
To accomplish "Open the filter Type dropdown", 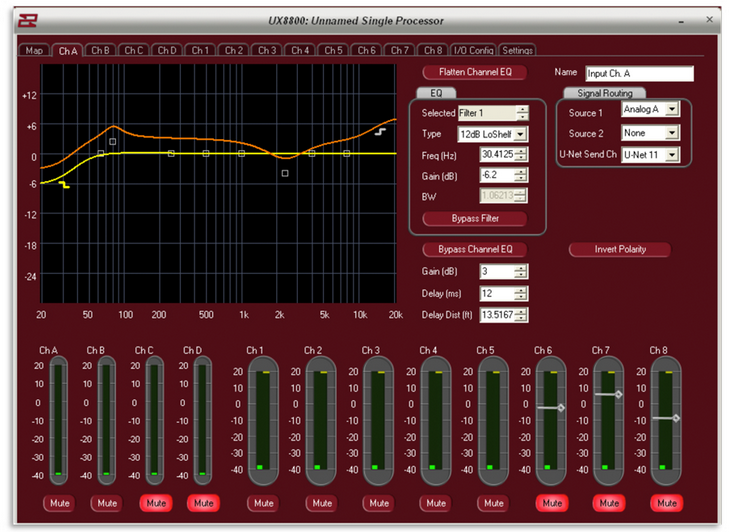I will 521,134.
